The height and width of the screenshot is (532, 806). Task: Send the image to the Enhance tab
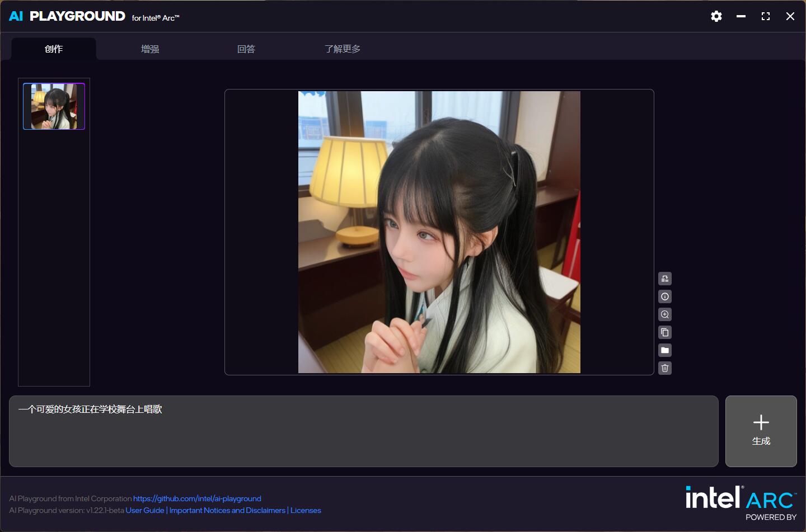click(x=665, y=279)
